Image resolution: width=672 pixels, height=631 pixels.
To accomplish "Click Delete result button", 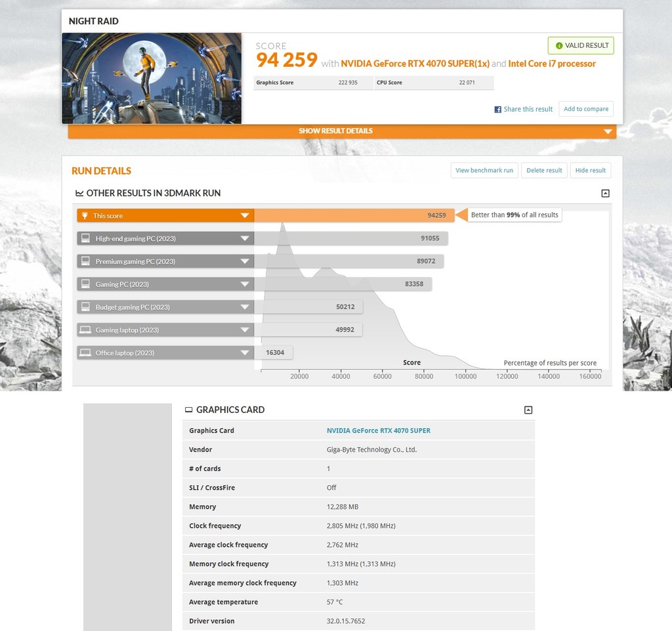I will point(544,170).
